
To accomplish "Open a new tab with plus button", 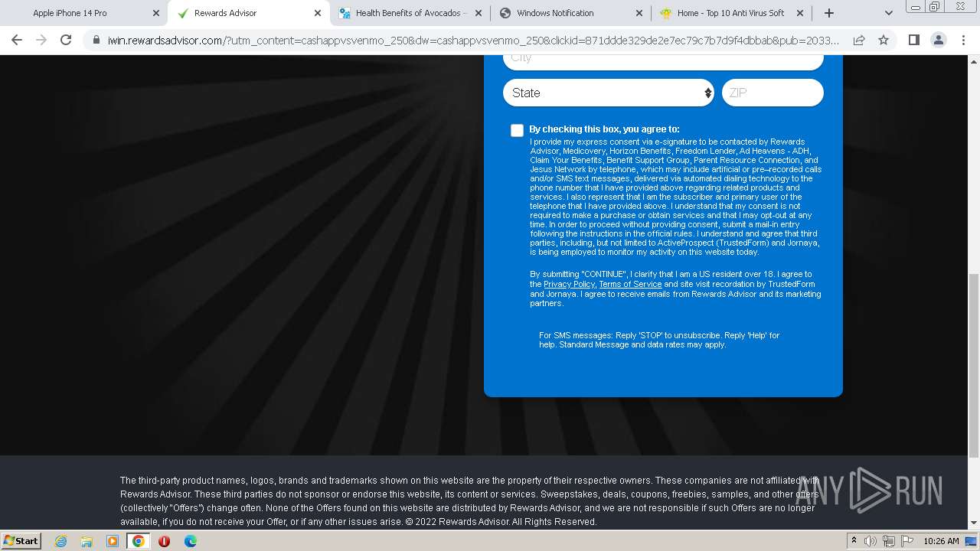I will point(828,13).
